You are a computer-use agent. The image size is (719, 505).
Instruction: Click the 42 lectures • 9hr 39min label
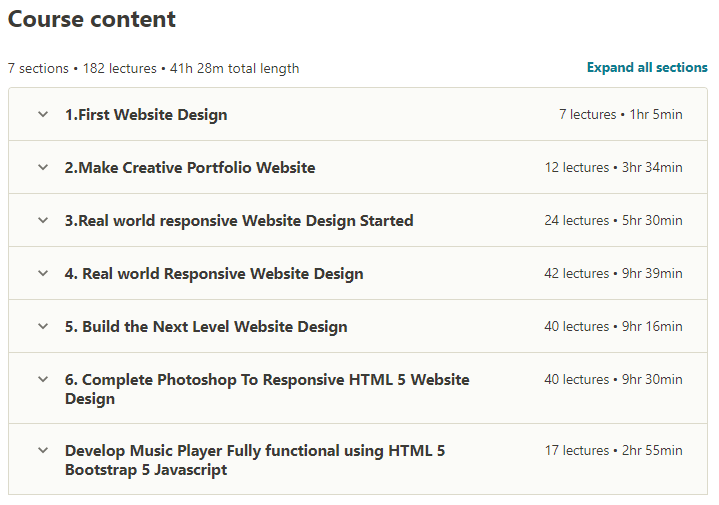point(613,274)
